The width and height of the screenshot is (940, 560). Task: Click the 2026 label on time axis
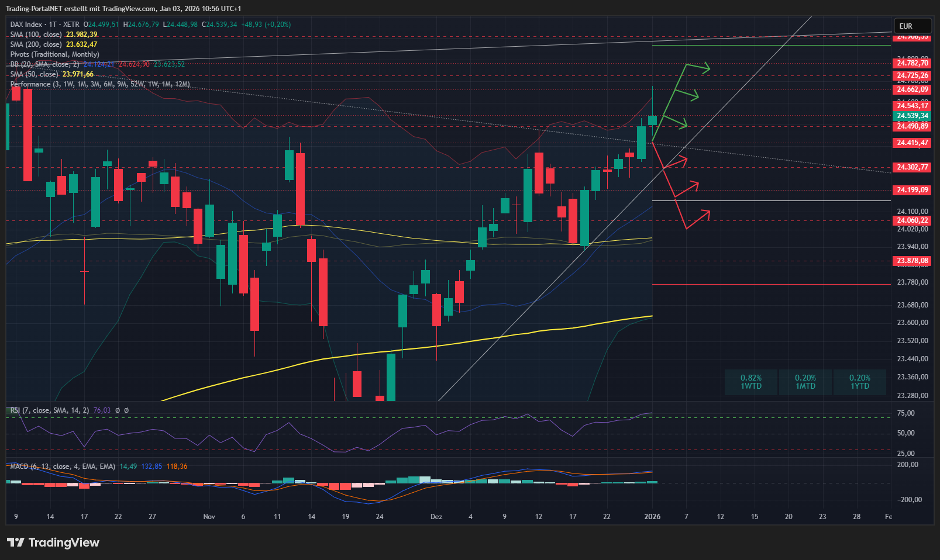pos(652,517)
